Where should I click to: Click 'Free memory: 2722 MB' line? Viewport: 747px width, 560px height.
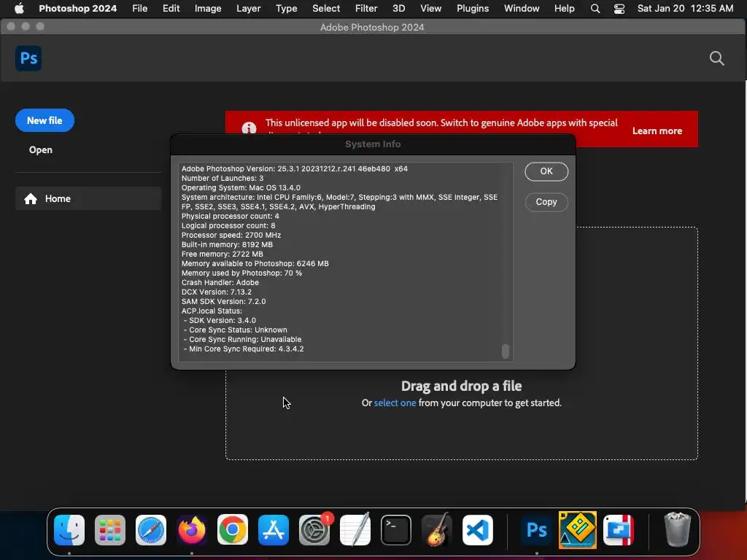pos(222,254)
